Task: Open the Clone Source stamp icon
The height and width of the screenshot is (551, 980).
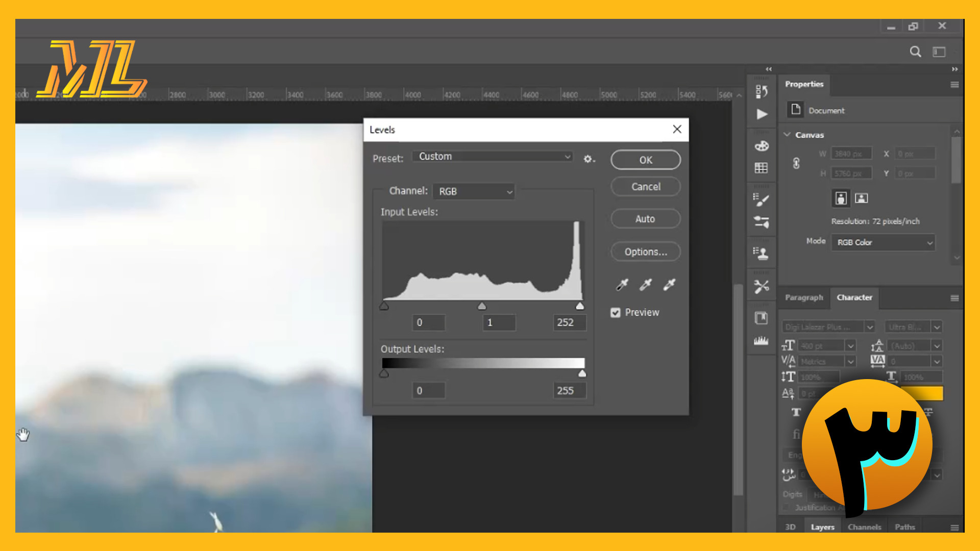Action: [761, 254]
